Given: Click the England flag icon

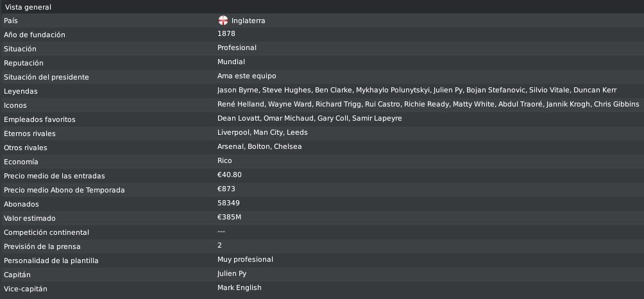Looking at the screenshot, I should (223, 21).
